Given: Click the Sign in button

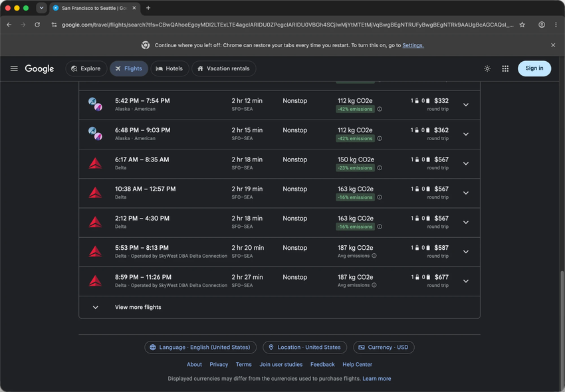Looking at the screenshot, I should point(534,68).
